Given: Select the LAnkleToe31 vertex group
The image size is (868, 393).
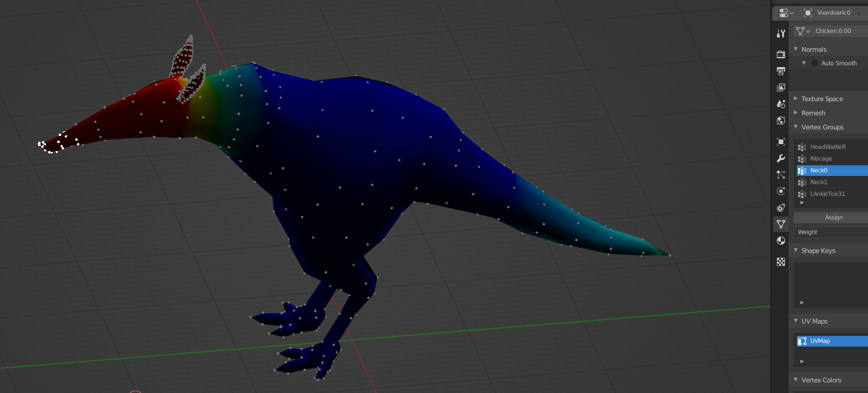Looking at the screenshot, I should pos(832,194).
